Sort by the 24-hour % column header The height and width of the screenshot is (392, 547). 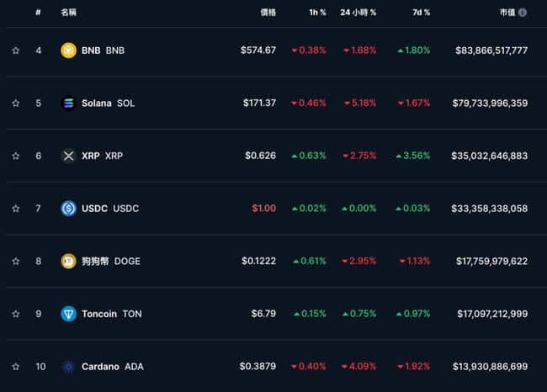(358, 13)
